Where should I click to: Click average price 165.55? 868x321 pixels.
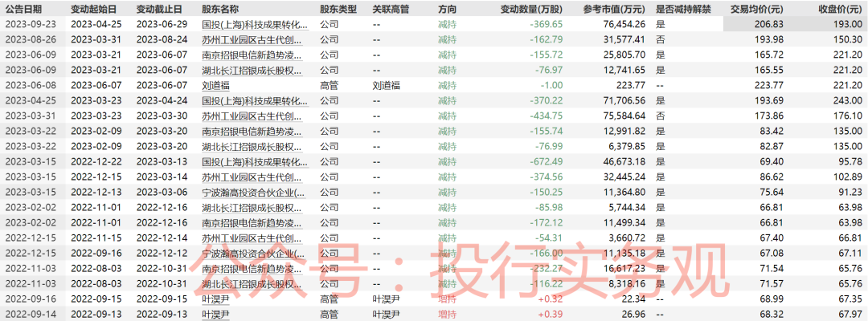coord(770,70)
